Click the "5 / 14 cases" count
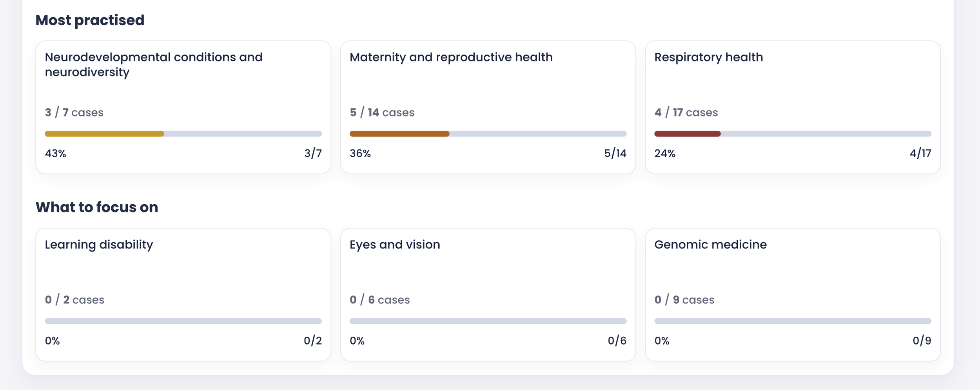 [382, 112]
